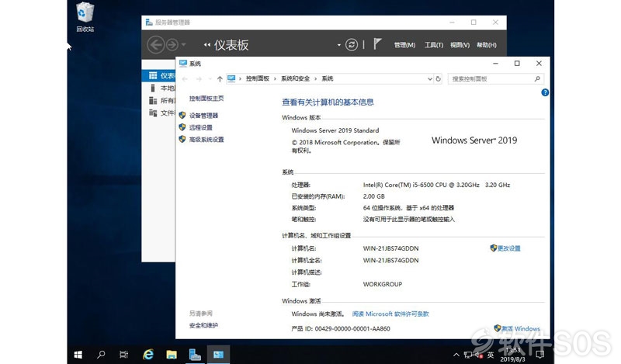Show hidden tray icons chevron
Screen dimensions: 621x364
(456, 355)
